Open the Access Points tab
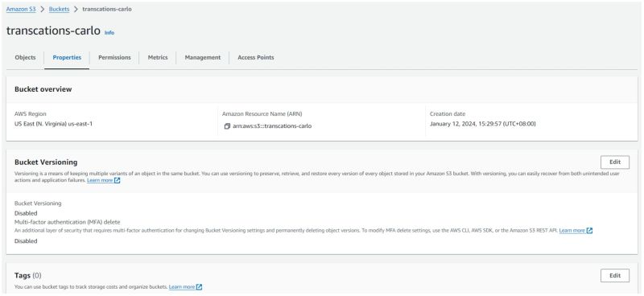This screenshot has height=296, width=644. pos(256,57)
